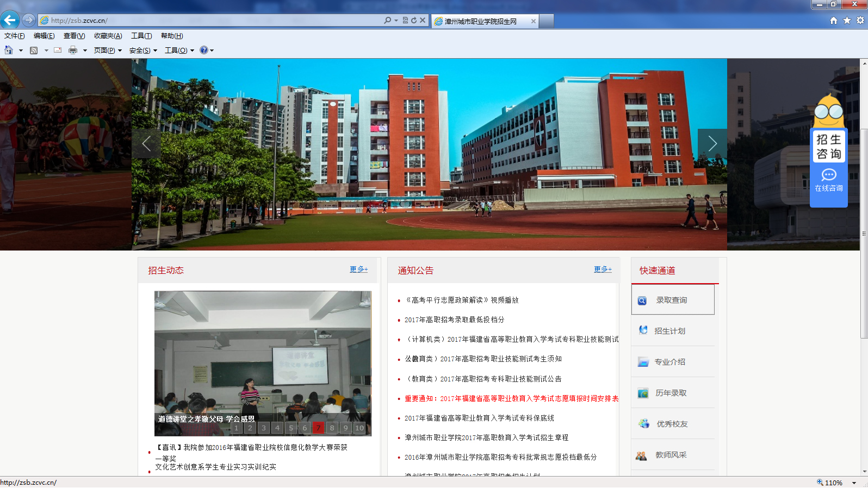Open the 查看(V) menu
868x488 pixels.
(74, 36)
